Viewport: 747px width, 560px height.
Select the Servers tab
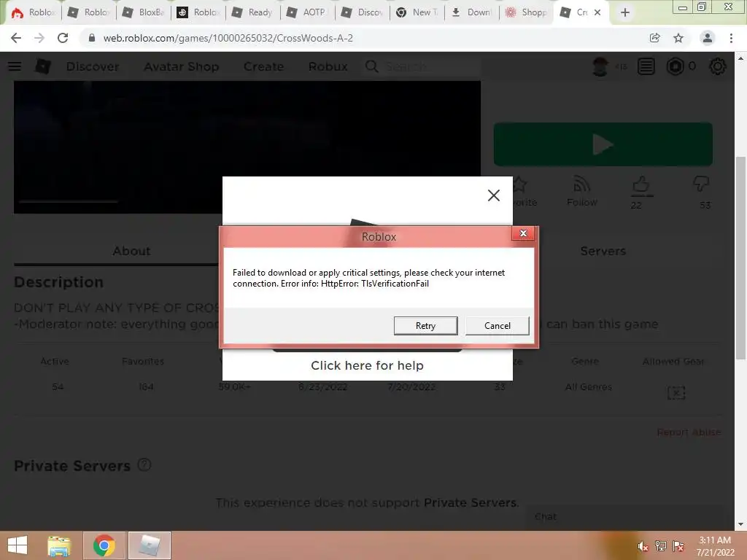tap(603, 252)
